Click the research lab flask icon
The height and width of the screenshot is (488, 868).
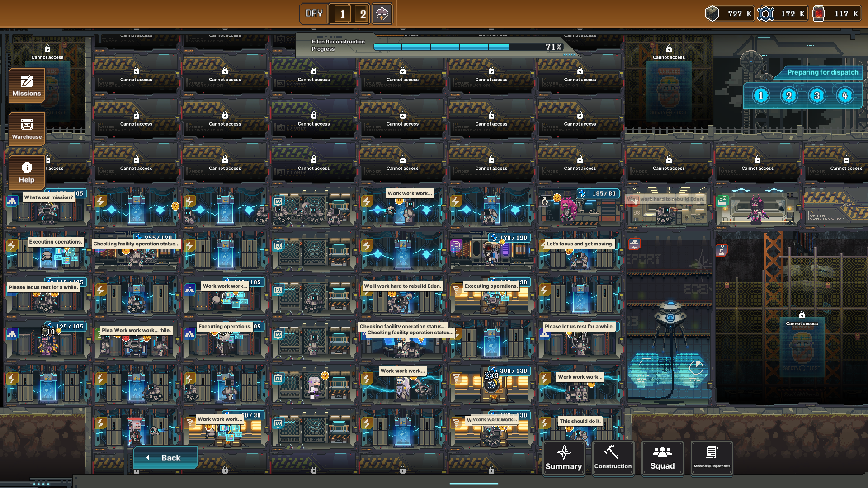click(722, 249)
